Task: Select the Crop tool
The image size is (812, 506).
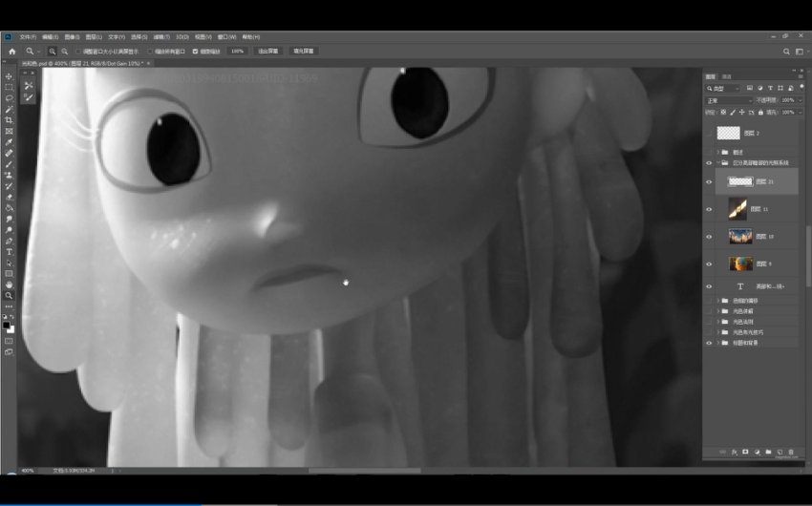Action: click(9, 120)
